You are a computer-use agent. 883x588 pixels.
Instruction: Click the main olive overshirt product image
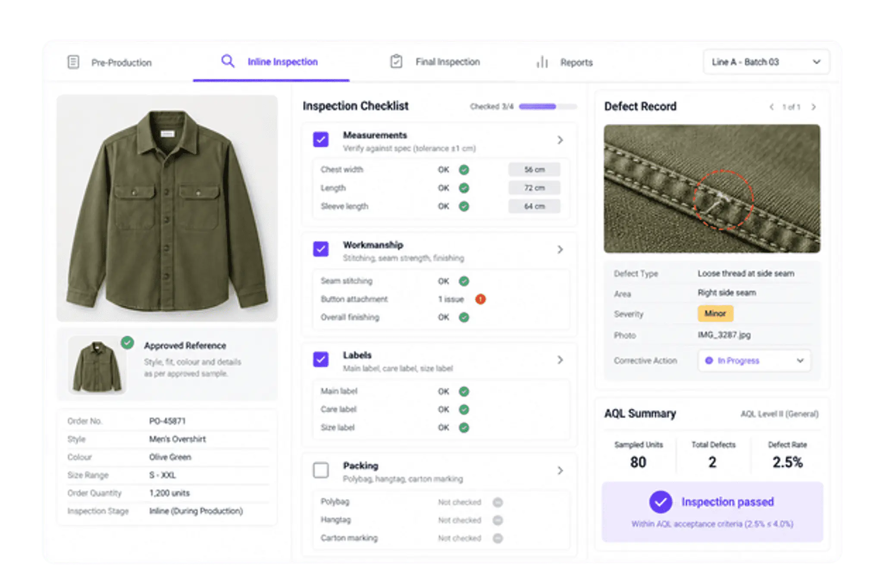click(167, 208)
